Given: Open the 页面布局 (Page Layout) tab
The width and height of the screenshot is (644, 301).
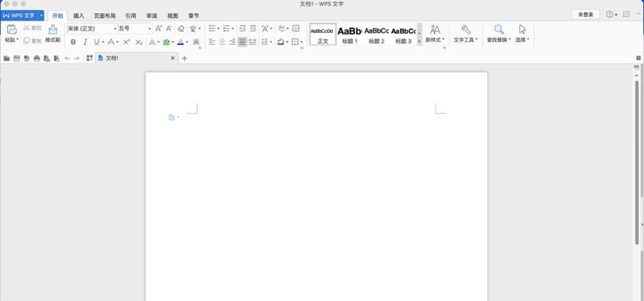Looking at the screenshot, I should (x=104, y=15).
